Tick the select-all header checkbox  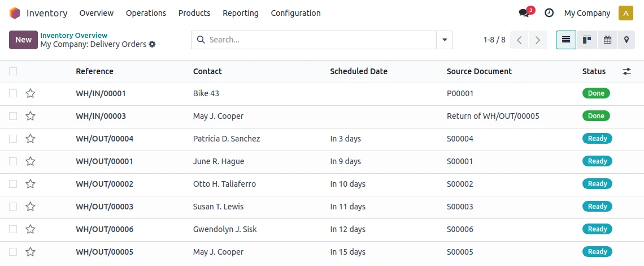tap(13, 71)
